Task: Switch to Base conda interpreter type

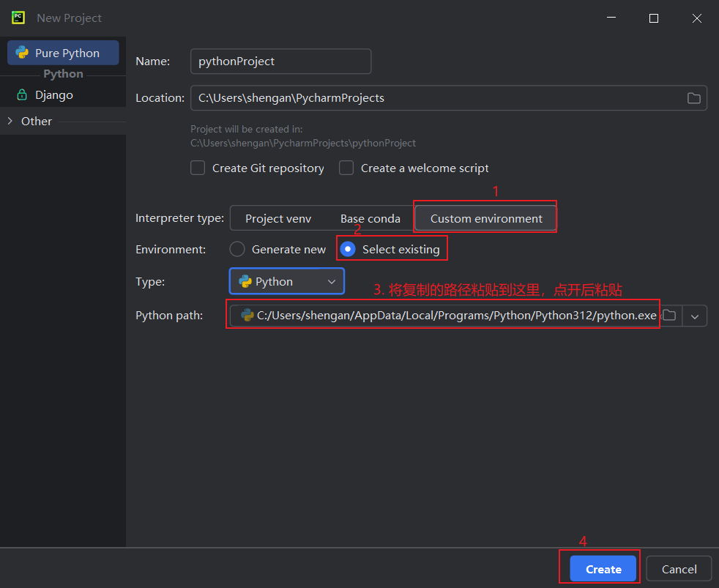Action: tap(370, 219)
